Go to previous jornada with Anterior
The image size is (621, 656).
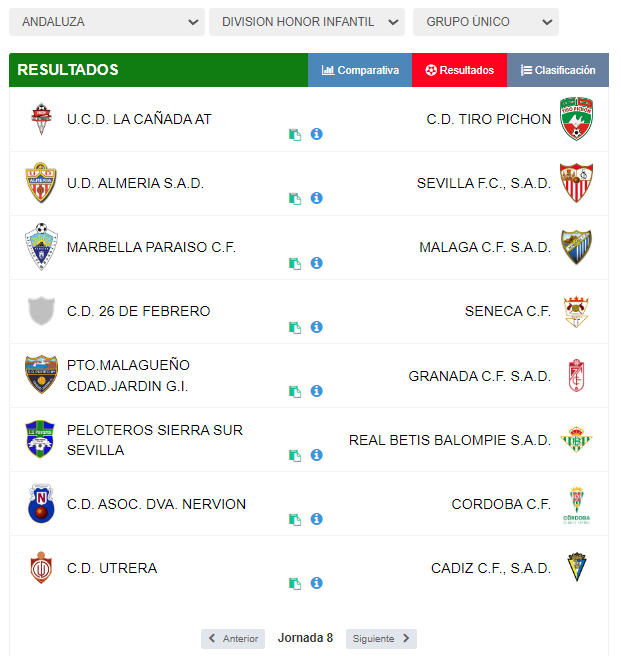233,638
